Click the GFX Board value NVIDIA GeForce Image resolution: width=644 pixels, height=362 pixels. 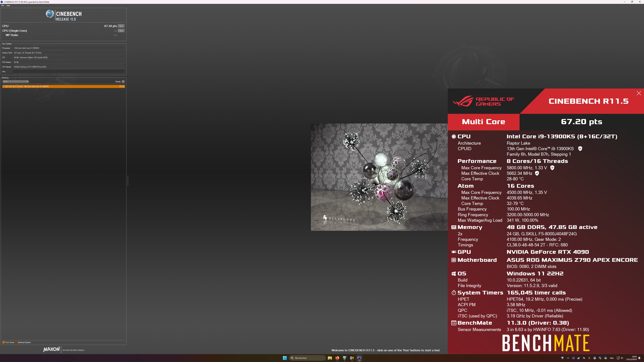(x=69, y=67)
